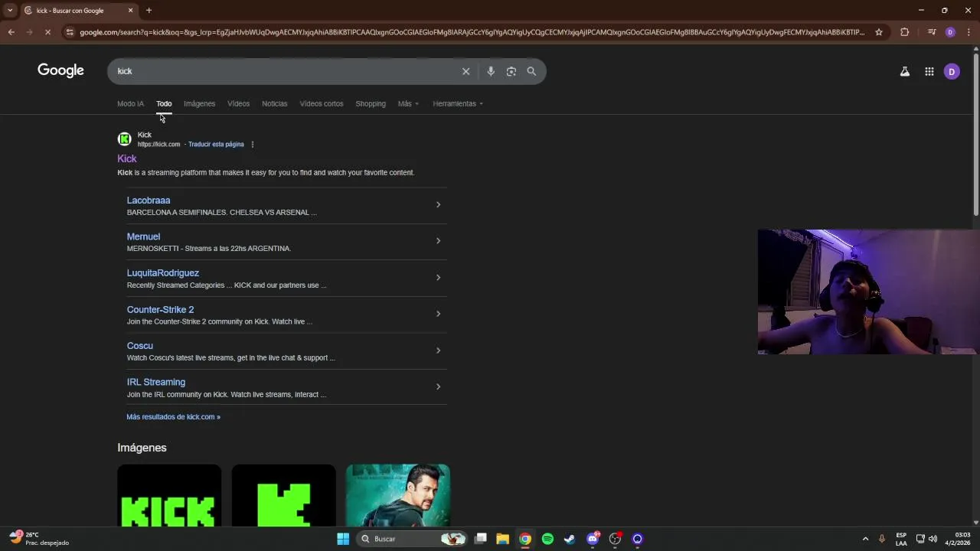Select the Noticias search tab
The image size is (980, 551).
274,103
